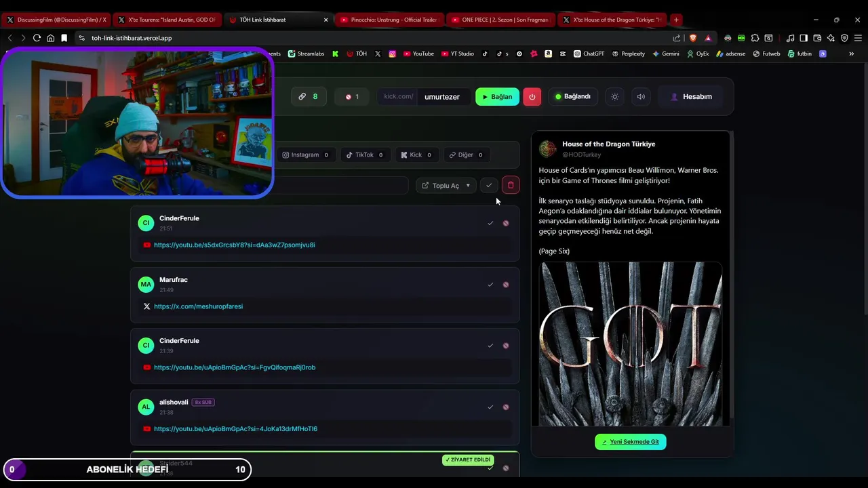Click the red power disconnect button

[x=532, y=97]
